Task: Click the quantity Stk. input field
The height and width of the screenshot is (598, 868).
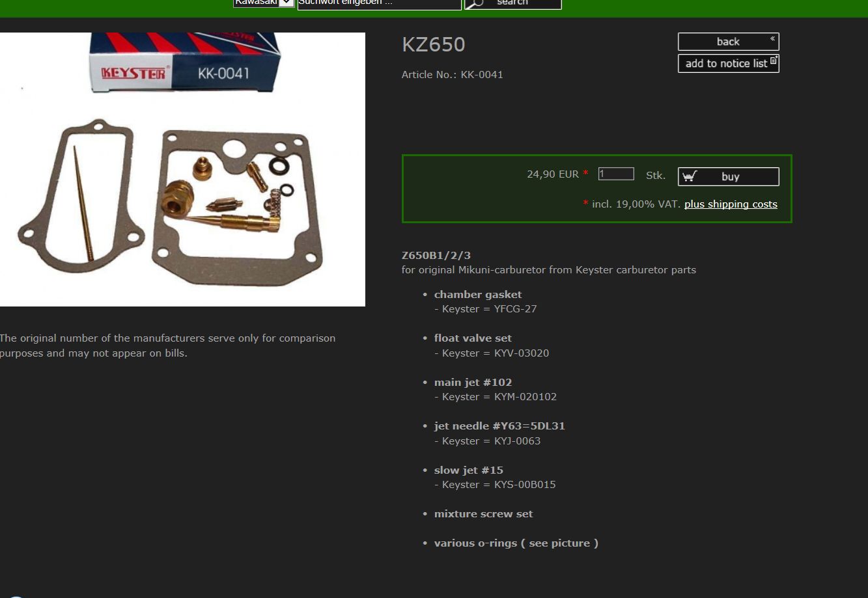Action: click(616, 174)
